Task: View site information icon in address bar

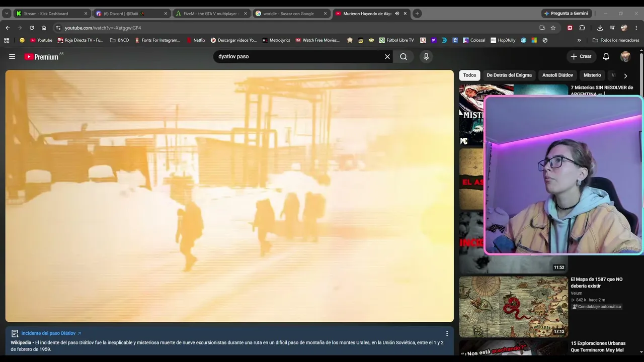Action: pos(58,28)
